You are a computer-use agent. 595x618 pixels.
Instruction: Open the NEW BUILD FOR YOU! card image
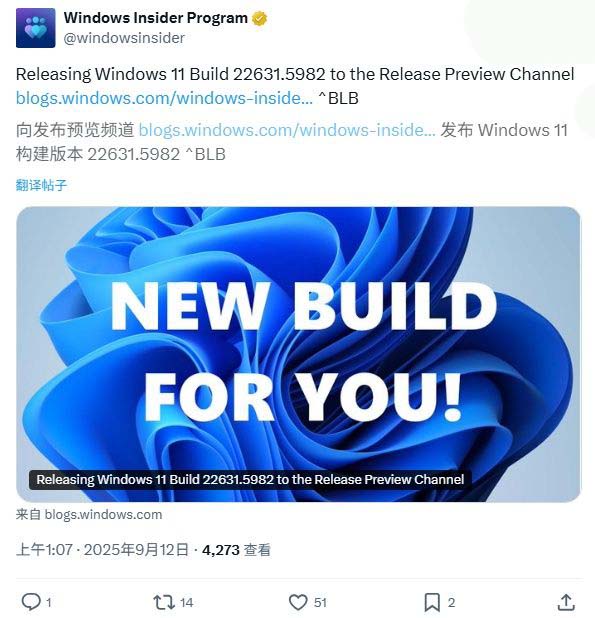pos(298,354)
